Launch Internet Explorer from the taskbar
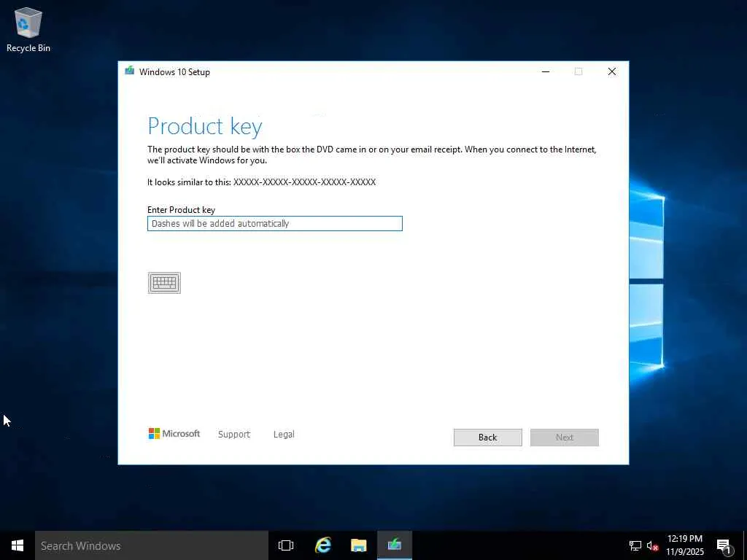This screenshot has width=747, height=560. (323, 545)
